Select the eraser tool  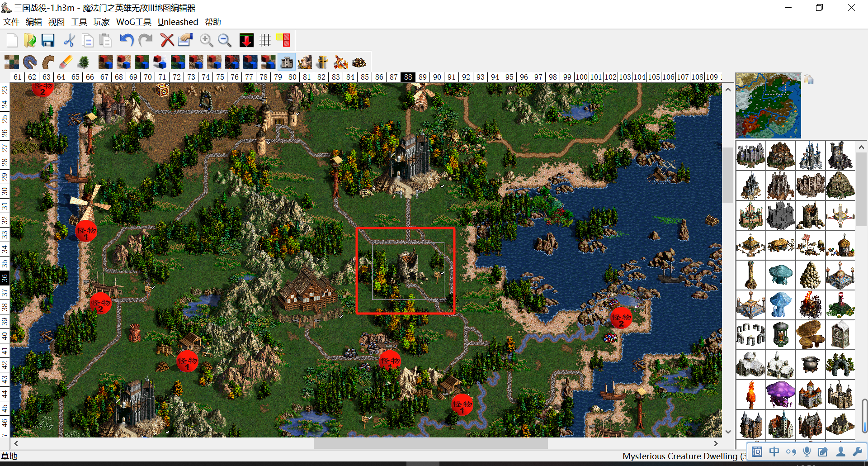point(66,62)
